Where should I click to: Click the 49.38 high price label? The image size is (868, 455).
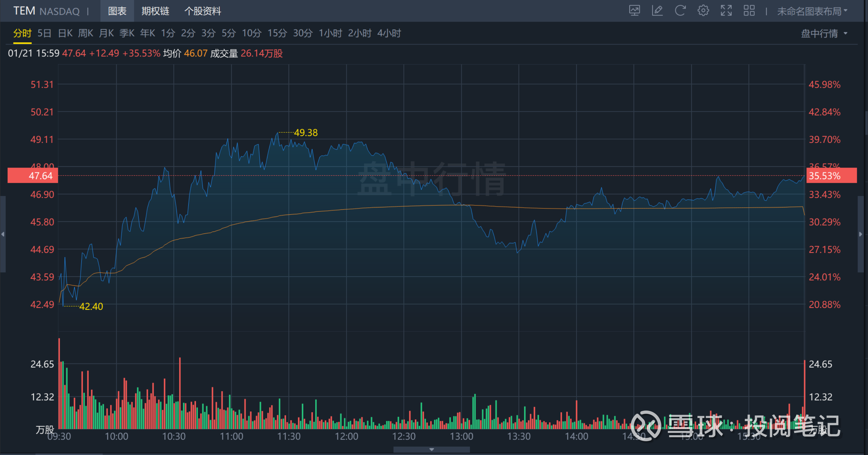(305, 133)
